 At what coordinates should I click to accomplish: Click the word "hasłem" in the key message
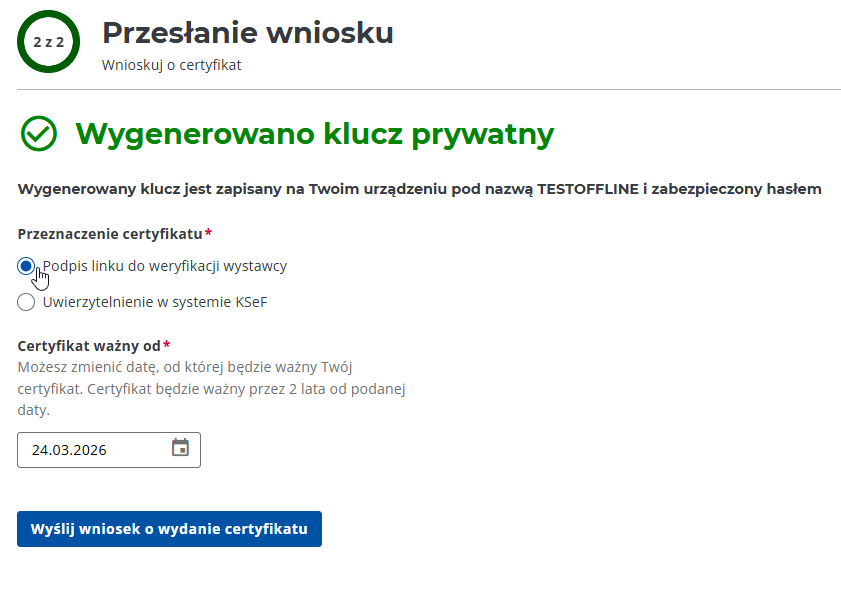[x=796, y=188]
